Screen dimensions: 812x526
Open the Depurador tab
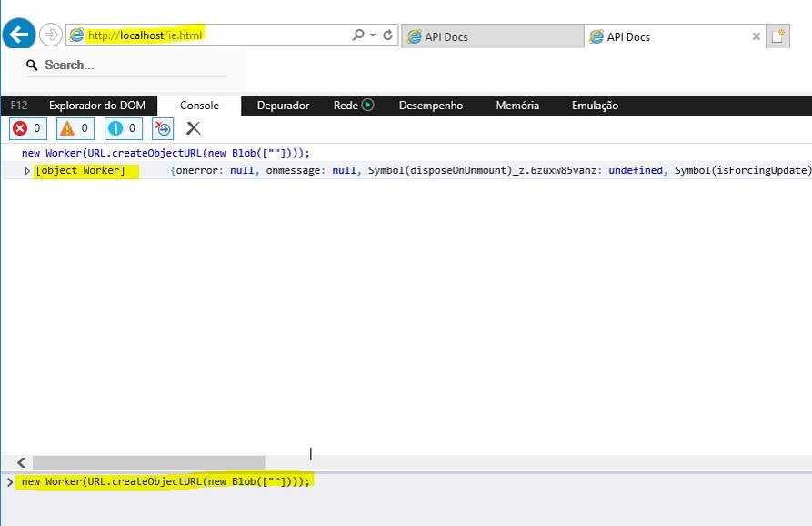tap(283, 106)
